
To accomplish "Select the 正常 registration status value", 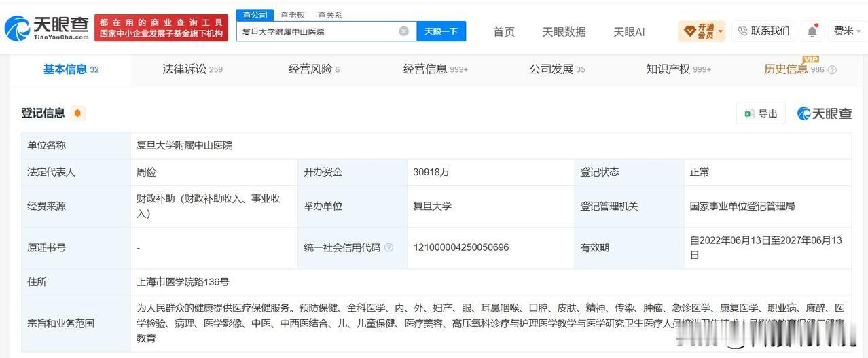I will click(x=700, y=173).
